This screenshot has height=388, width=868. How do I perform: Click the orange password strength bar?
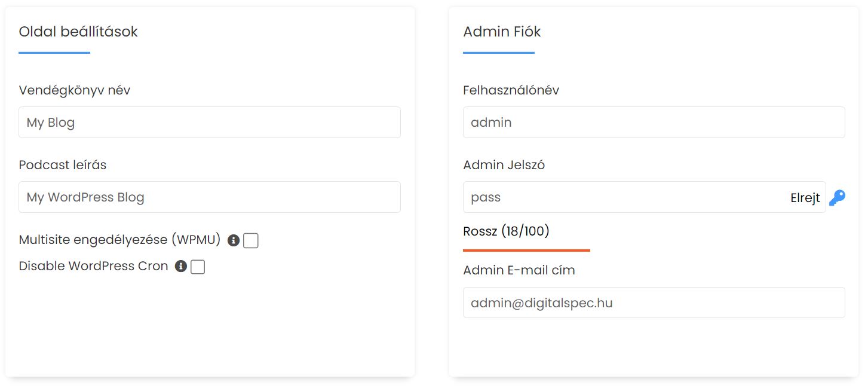[x=526, y=250]
